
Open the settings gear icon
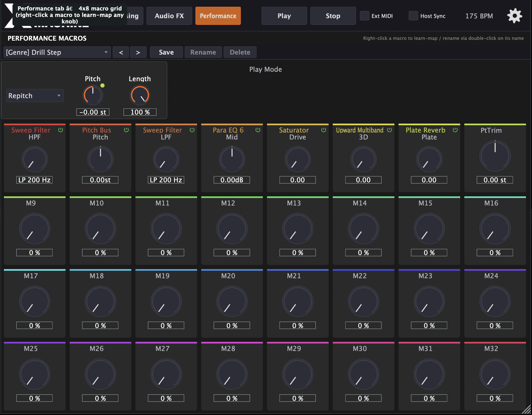tap(515, 16)
